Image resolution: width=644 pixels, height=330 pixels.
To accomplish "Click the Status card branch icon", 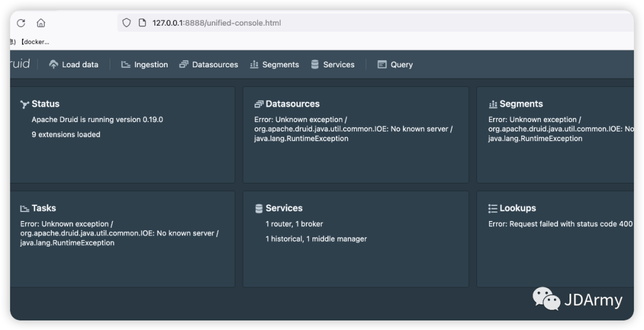I will coord(24,104).
